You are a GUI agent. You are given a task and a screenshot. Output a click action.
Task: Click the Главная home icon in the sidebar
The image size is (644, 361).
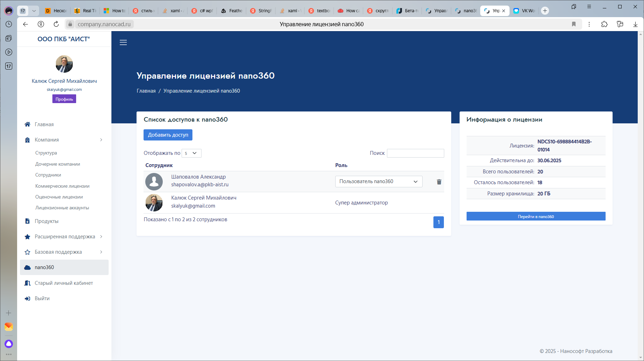[28, 124]
